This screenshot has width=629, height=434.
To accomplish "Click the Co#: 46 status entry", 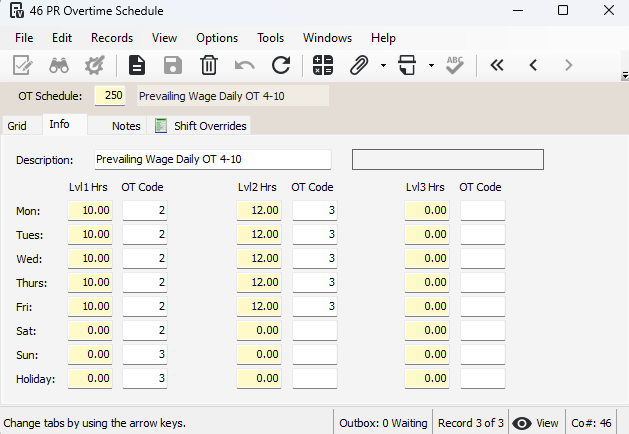I will click(591, 423).
